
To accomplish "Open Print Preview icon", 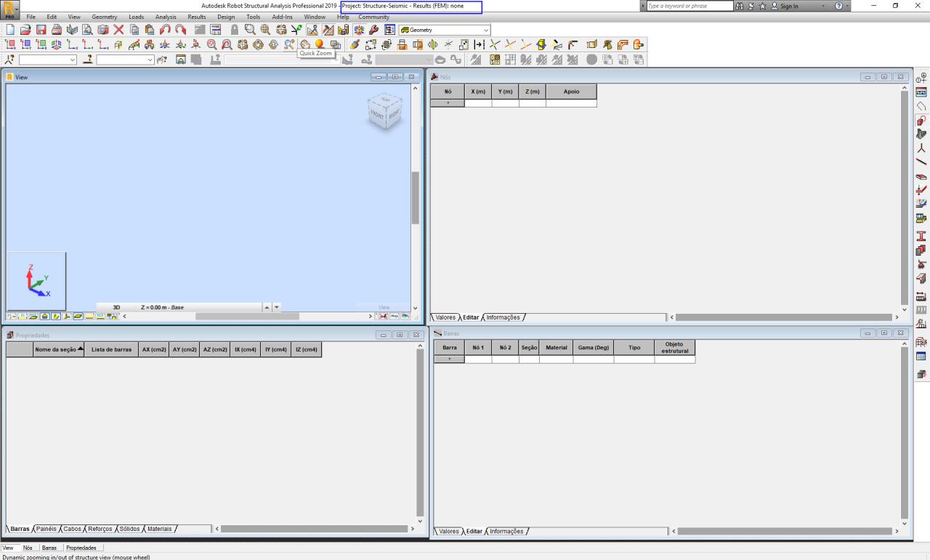I will pyautogui.click(x=87, y=31).
